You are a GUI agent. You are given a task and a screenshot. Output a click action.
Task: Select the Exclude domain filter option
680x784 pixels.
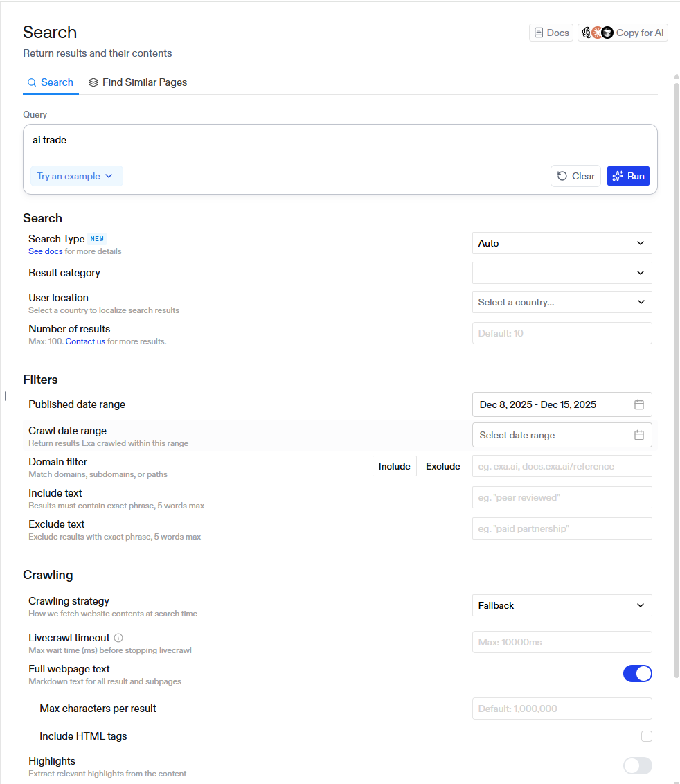pyautogui.click(x=442, y=466)
